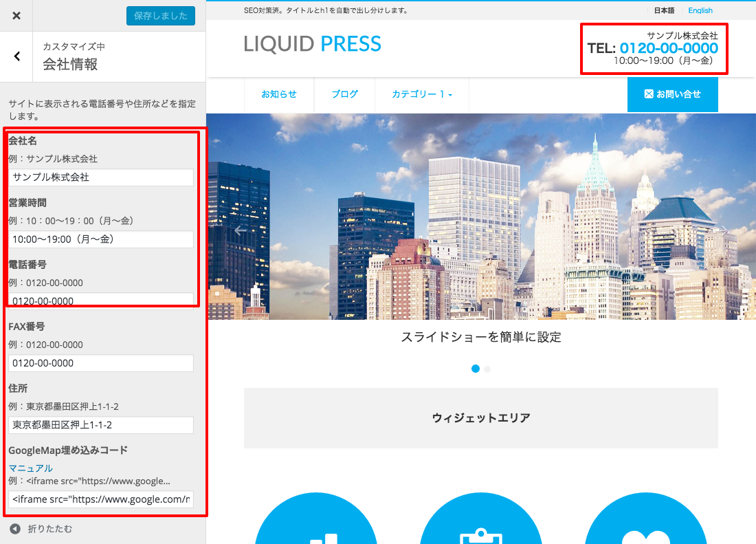Click into the 住所 input field
This screenshot has height=544, width=756.
(101, 425)
